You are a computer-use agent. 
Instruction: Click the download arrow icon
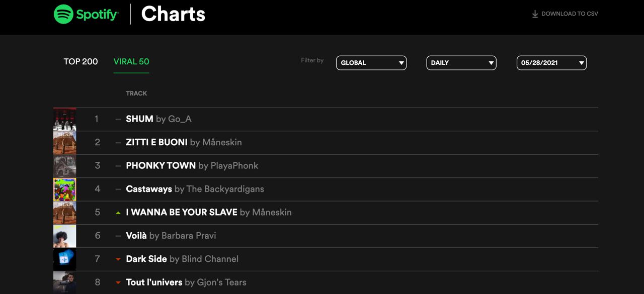(x=535, y=14)
